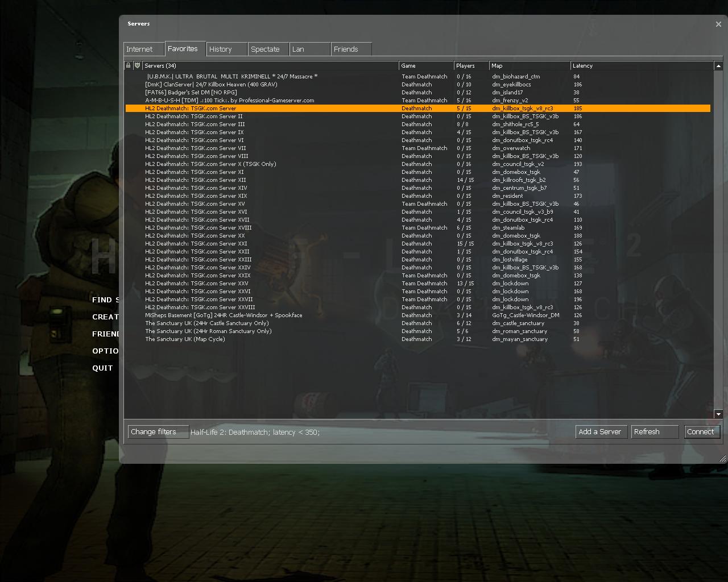Open the Friends tab
This screenshot has height=582, width=728.
[x=351, y=49]
